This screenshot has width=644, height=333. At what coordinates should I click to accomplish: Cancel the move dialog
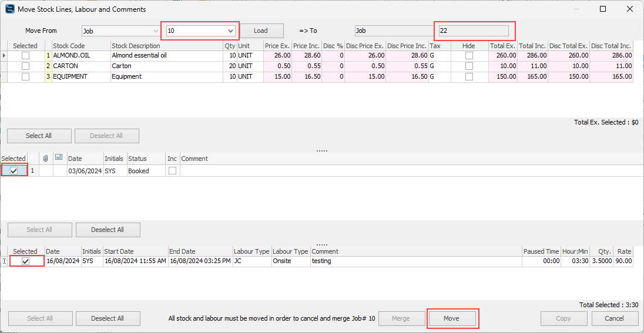[615, 318]
